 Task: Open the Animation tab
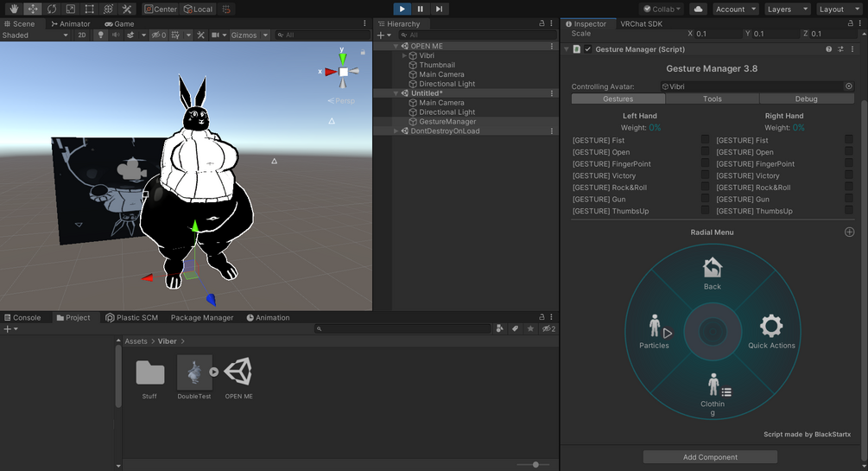[268, 317]
